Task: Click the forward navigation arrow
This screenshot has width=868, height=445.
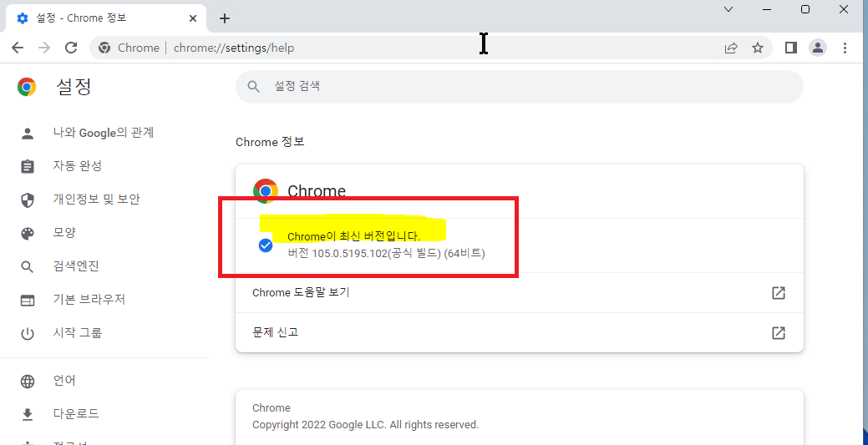Action: (x=44, y=48)
